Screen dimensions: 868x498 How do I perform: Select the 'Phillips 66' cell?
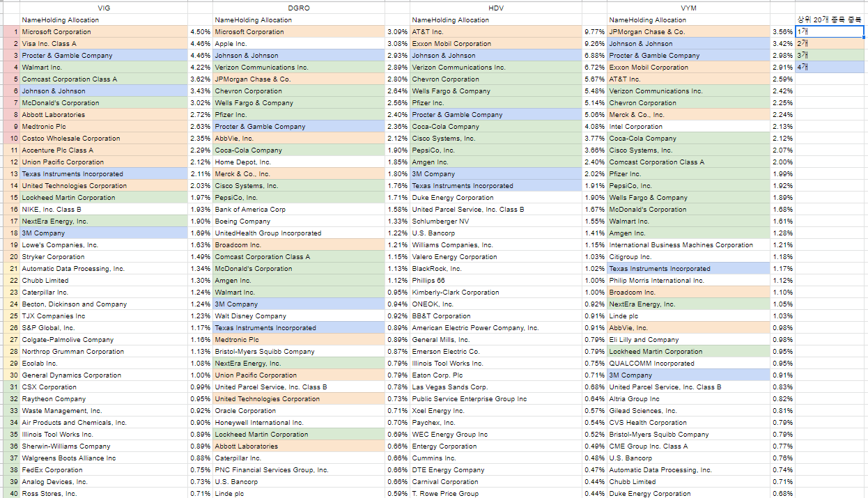(x=496, y=280)
